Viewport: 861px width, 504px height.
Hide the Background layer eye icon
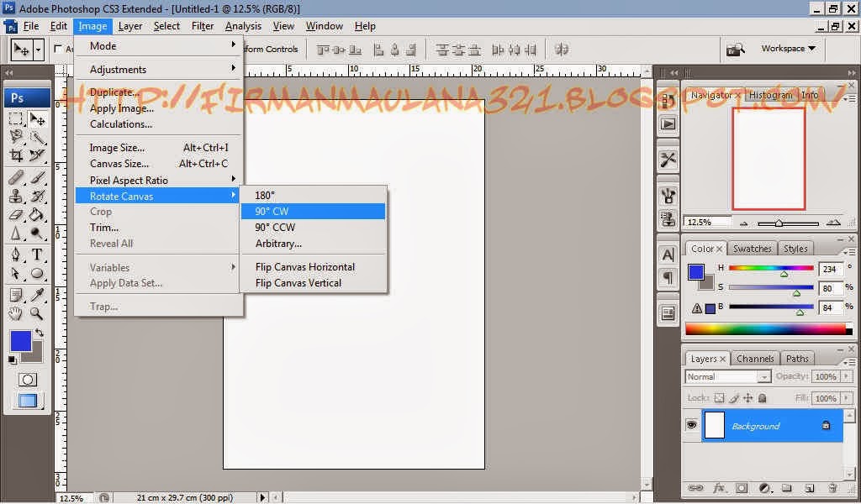tap(691, 425)
